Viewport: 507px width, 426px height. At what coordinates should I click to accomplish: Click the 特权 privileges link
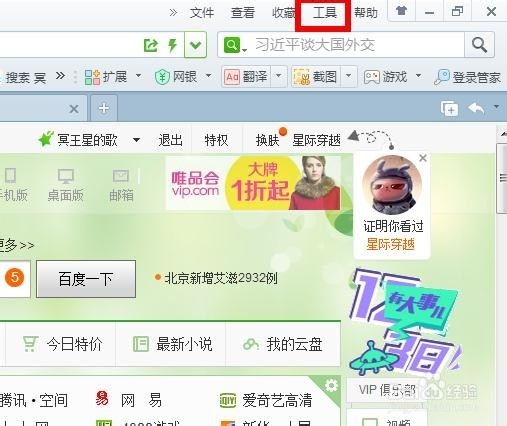(216, 140)
